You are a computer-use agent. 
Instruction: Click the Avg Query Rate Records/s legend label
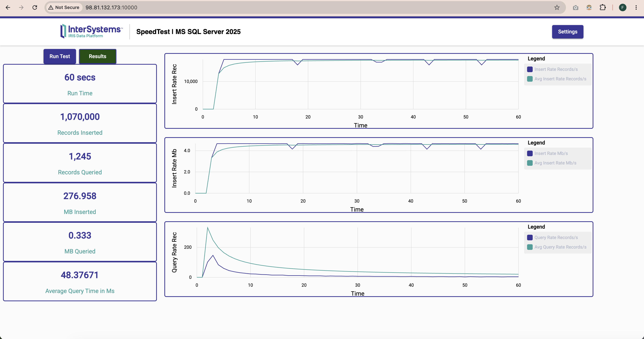pyautogui.click(x=560, y=247)
